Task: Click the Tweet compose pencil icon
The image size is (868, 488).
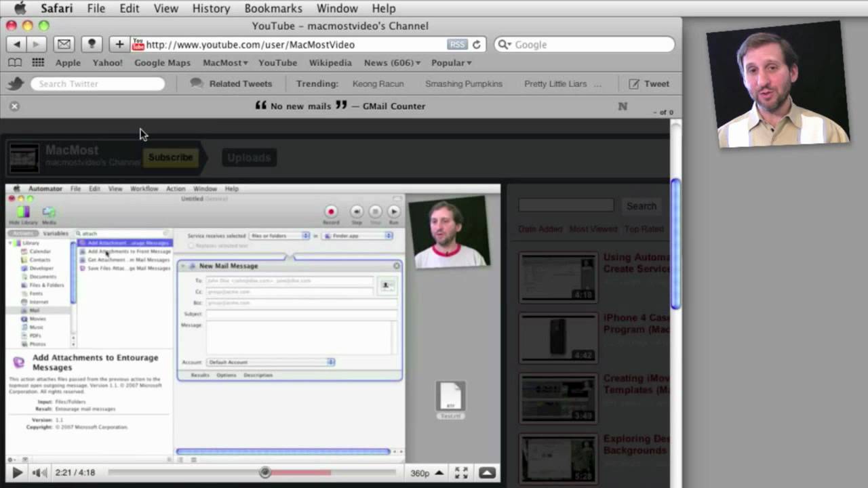Action: point(634,84)
